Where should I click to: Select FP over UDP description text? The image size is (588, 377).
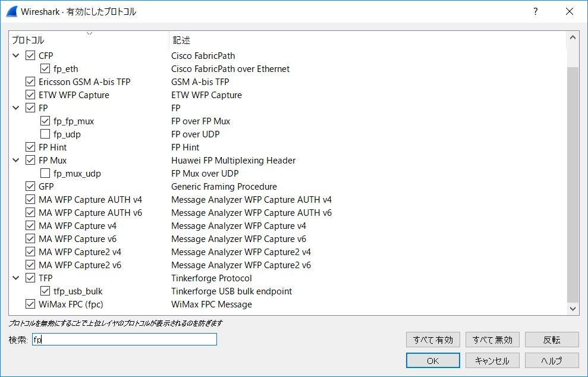coord(196,134)
